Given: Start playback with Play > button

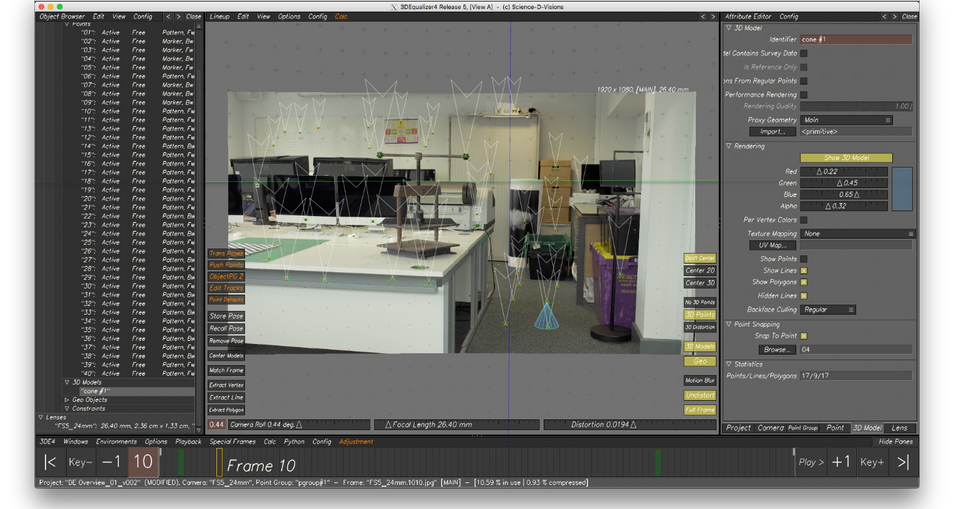Looking at the screenshot, I should (x=810, y=462).
